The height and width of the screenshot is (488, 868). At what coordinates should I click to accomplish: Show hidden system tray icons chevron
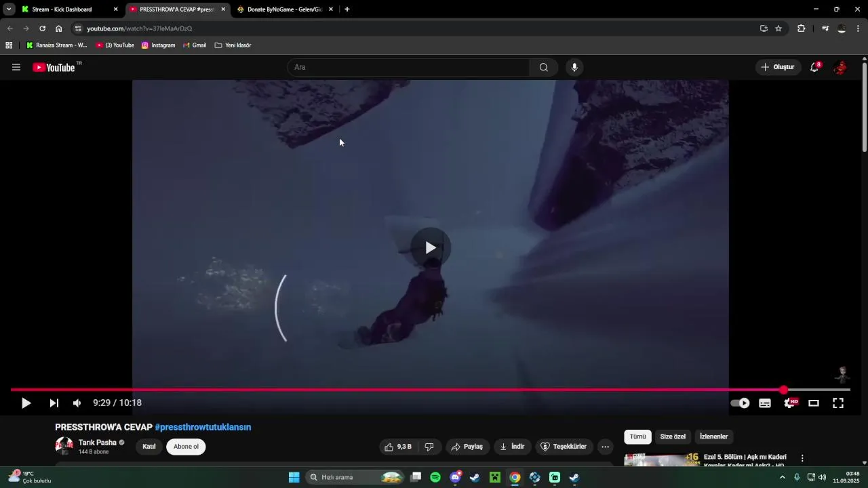pos(782,477)
